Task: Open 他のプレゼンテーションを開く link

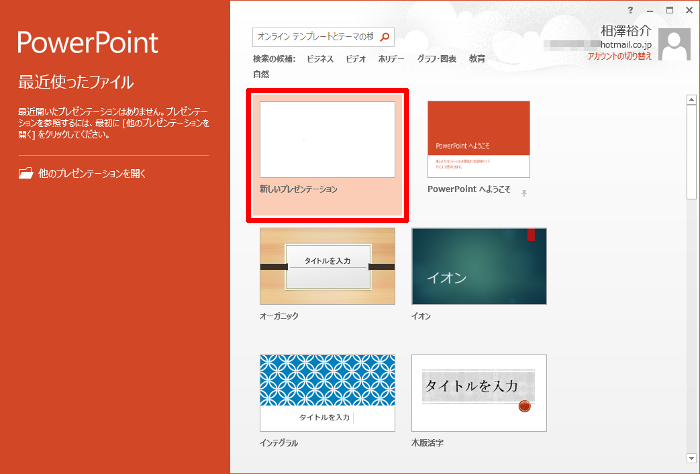Action: (92, 174)
